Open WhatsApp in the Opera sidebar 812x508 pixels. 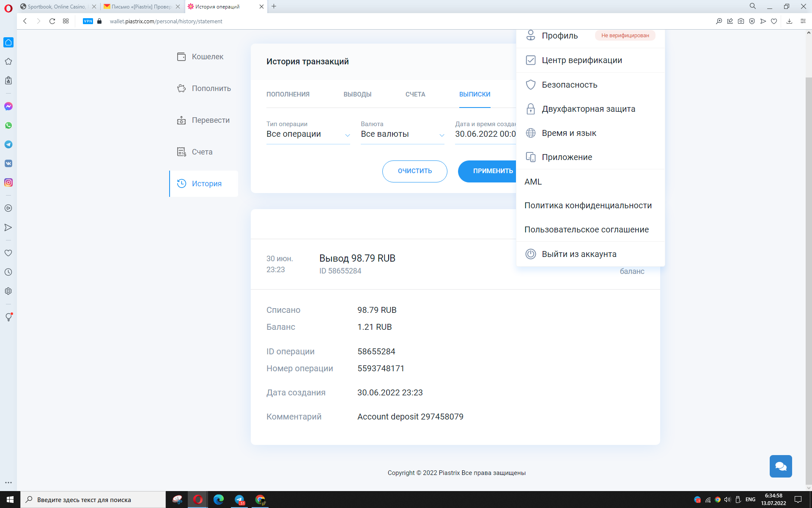8,125
